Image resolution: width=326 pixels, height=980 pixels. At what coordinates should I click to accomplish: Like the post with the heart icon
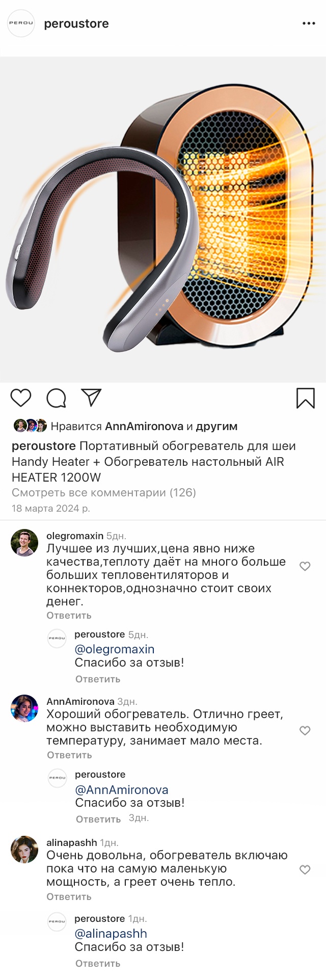click(21, 398)
